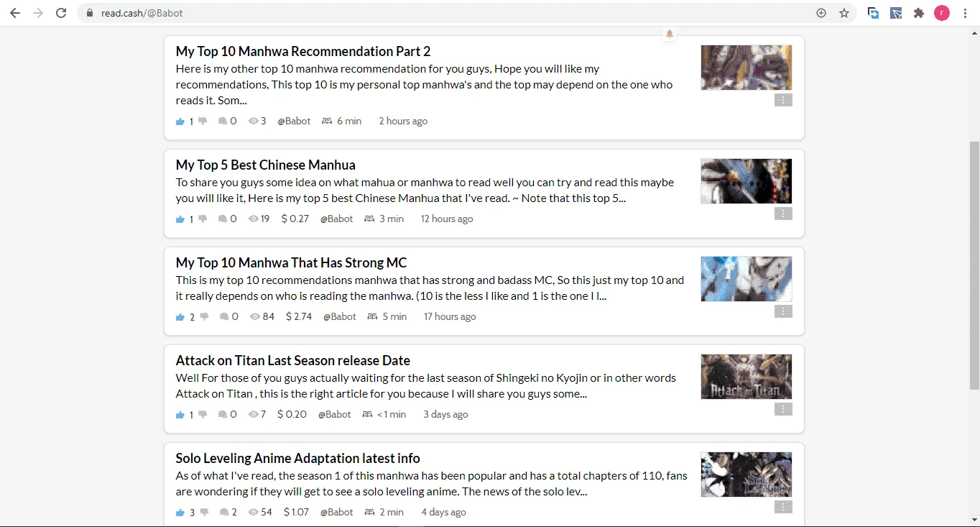This screenshot has width=980, height=527.
Task: Click the '2 hours ago' timestamp
Action: pyautogui.click(x=403, y=121)
